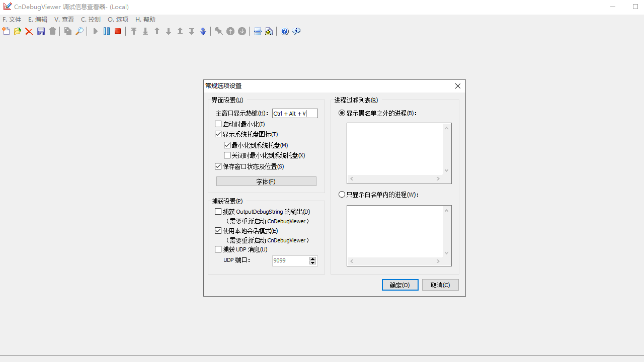Click the down arrow with bottom bar icon
This screenshot has height=362, width=644.
pos(145,31)
